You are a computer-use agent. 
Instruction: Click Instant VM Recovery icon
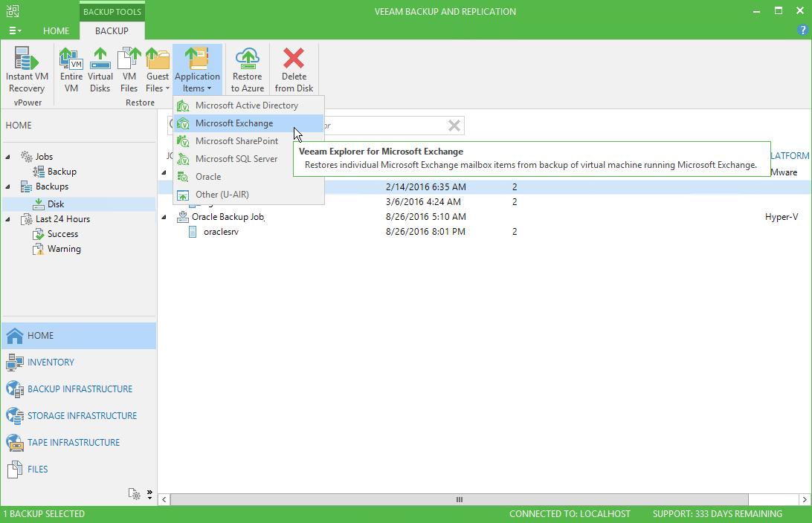pyautogui.click(x=26, y=58)
